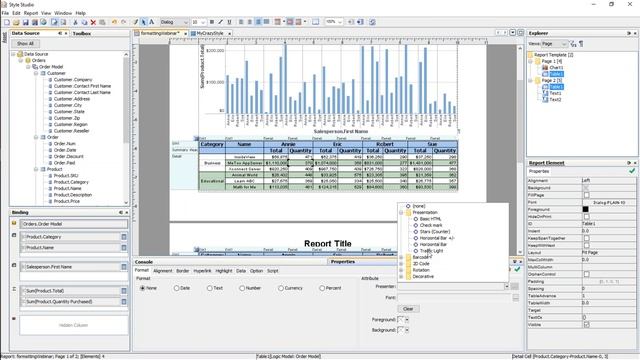Image resolution: width=640 pixels, height=360 pixels.
Task: Select the Currency format radio button
Action: point(281,288)
